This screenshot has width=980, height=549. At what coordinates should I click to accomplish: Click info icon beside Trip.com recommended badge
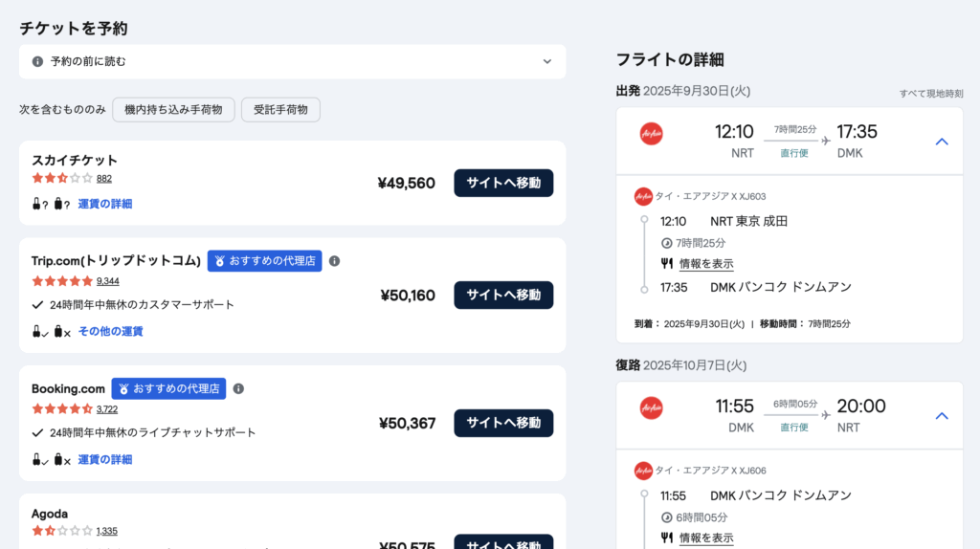pyautogui.click(x=334, y=261)
